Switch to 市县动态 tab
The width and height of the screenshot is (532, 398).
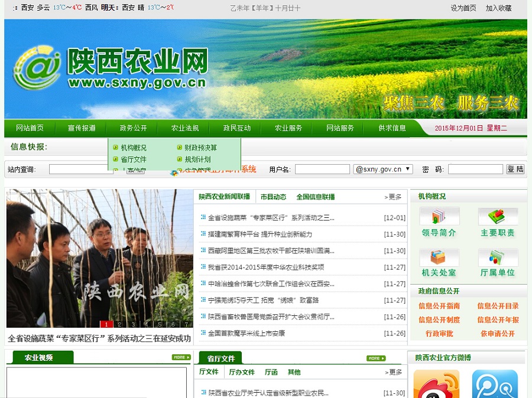pyautogui.click(x=274, y=197)
